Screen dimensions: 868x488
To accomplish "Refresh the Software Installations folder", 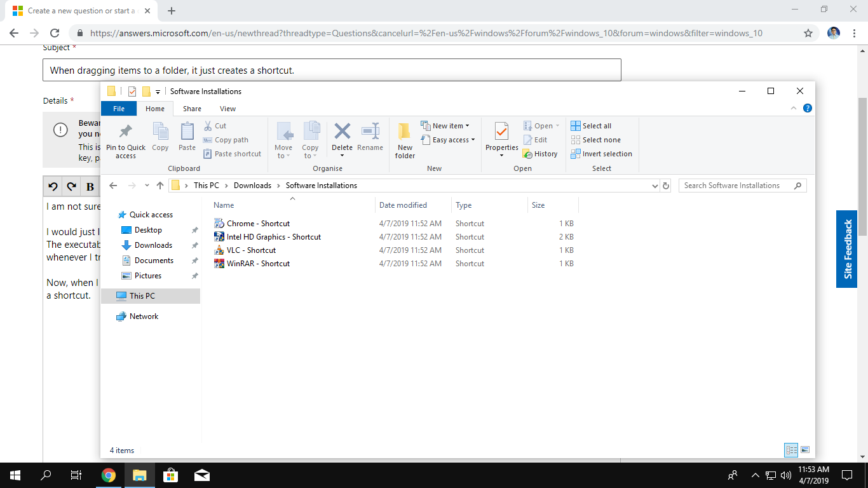I will 666,186.
